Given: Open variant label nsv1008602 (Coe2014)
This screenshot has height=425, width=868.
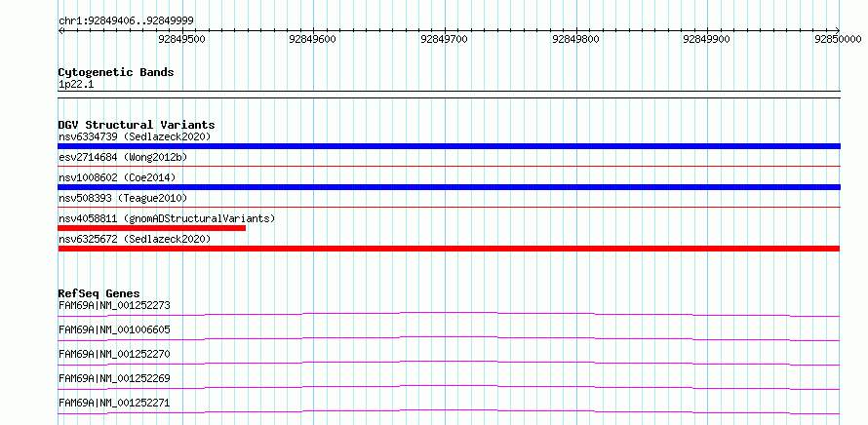Looking at the screenshot, I should coord(117,177).
